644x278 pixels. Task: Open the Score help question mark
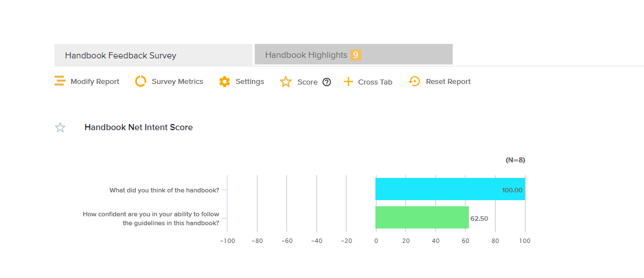click(x=327, y=82)
